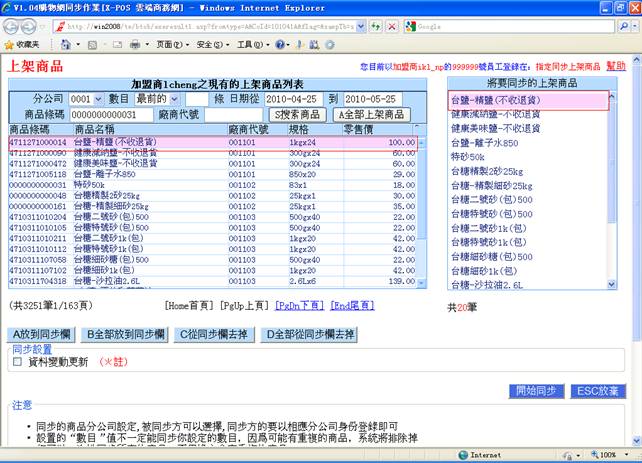
Task: Expand the 分公司 0001 dropdown
Action: (87, 100)
